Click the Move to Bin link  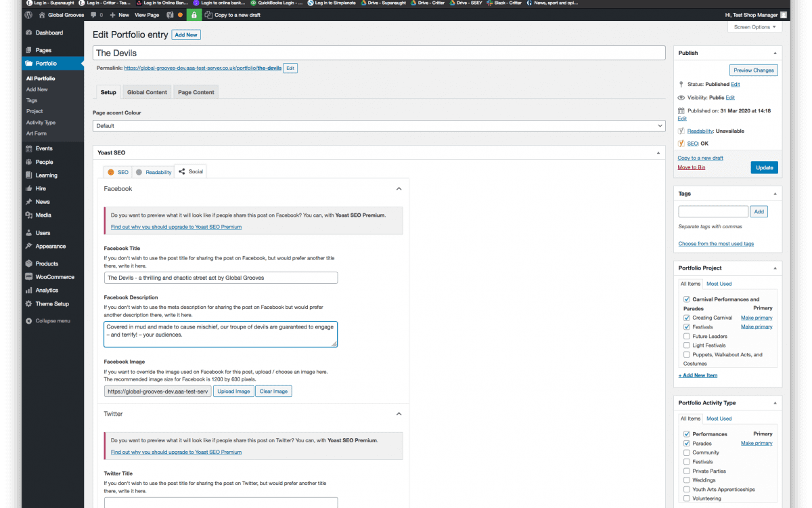(692, 167)
